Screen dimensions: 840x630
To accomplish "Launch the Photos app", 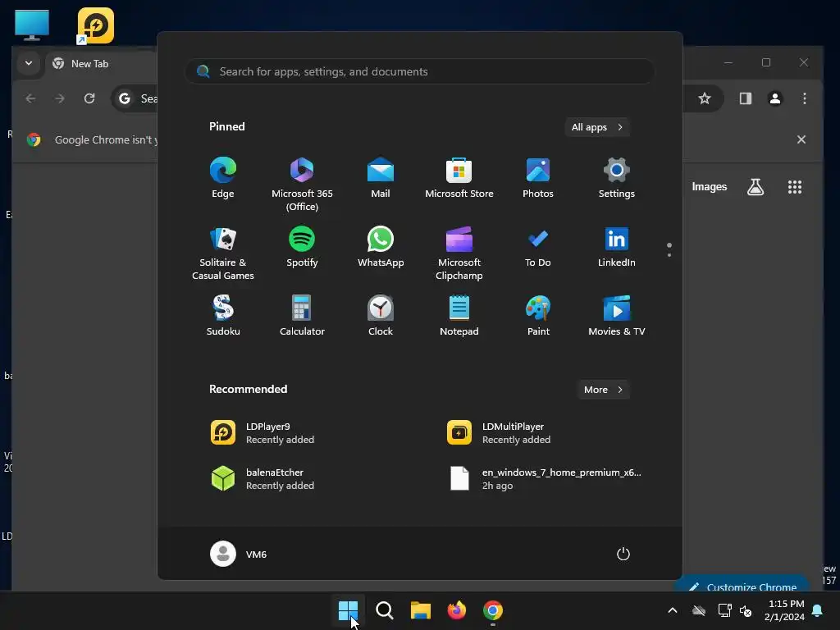I will click(538, 178).
